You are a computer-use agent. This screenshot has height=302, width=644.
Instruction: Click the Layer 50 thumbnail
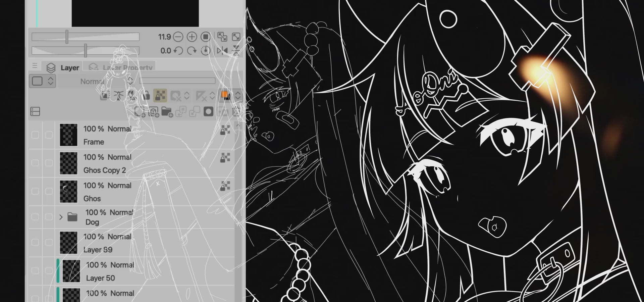[x=71, y=271]
